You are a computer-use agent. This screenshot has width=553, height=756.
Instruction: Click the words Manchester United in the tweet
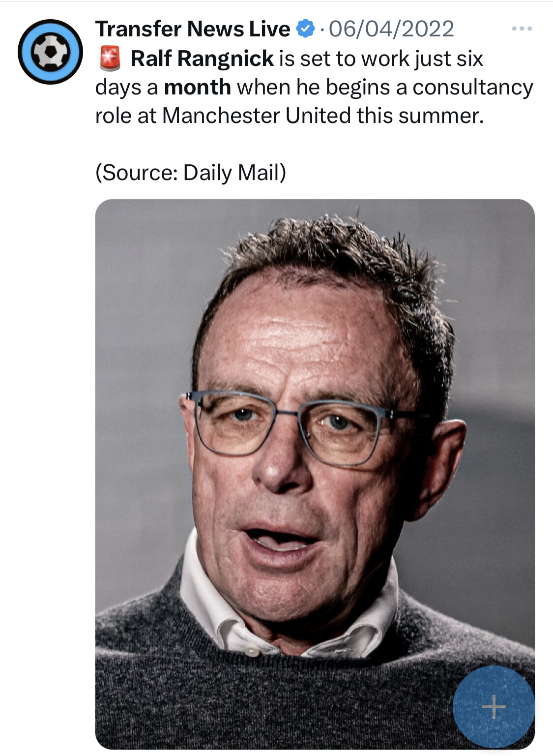[x=257, y=116]
